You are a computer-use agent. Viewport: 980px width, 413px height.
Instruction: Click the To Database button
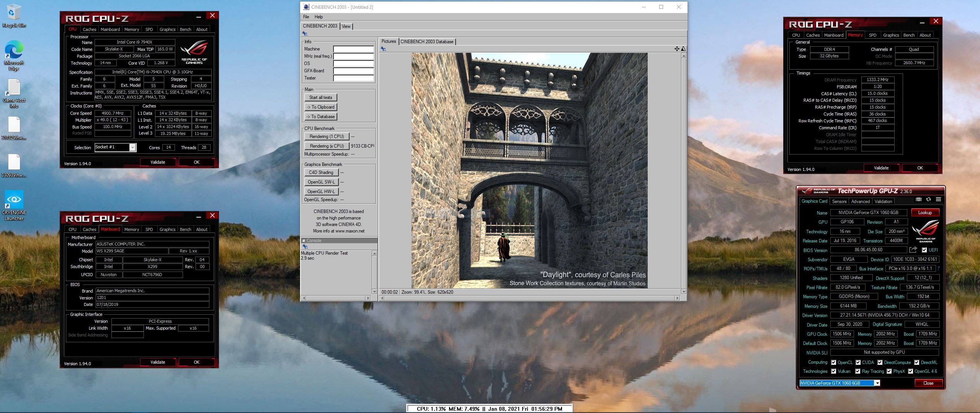coord(320,117)
